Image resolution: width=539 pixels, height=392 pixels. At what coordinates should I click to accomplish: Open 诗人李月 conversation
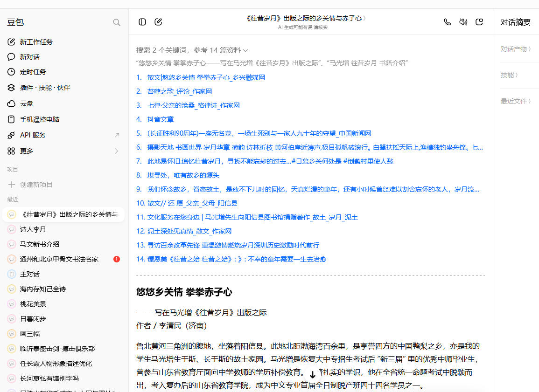coord(64,229)
